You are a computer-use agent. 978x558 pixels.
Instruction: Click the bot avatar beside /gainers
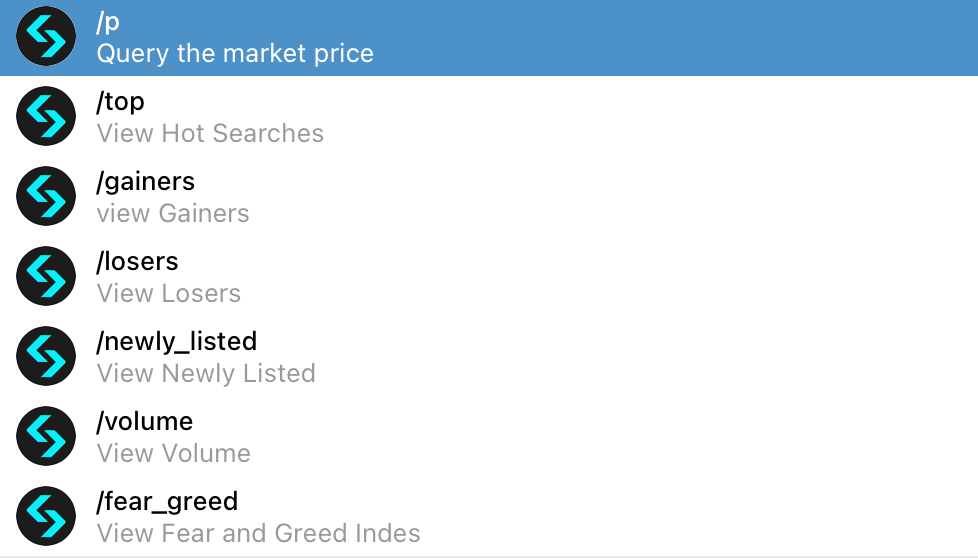(x=46, y=196)
